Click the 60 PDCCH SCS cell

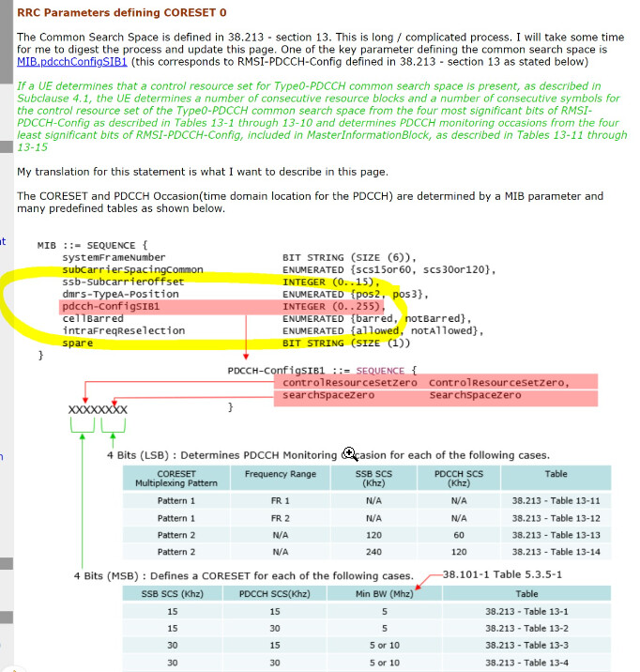(x=459, y=535)
